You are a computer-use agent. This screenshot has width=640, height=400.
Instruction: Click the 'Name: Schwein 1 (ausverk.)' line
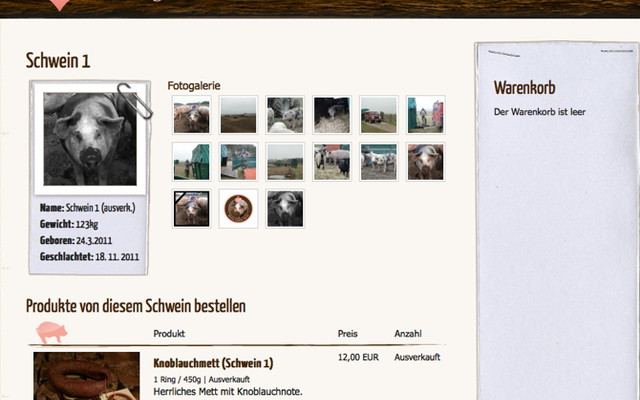pos(87,208)
